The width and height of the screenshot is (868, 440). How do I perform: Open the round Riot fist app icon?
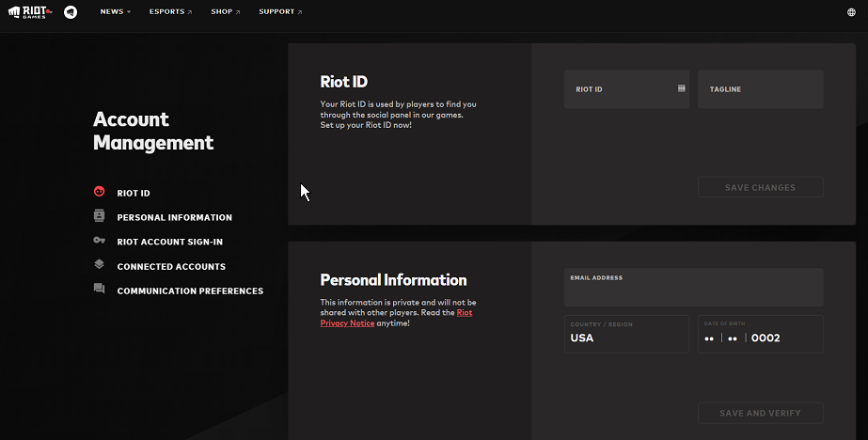[x=71, y=11]
